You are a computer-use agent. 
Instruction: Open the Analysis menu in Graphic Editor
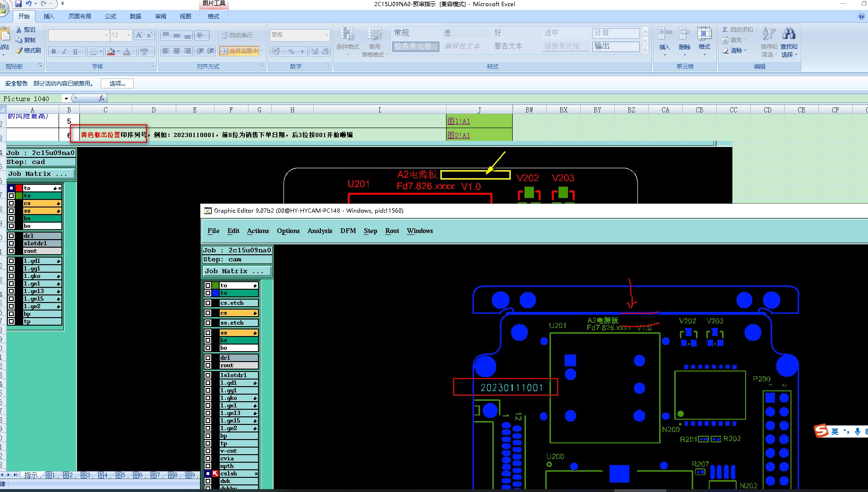(319, 231)
